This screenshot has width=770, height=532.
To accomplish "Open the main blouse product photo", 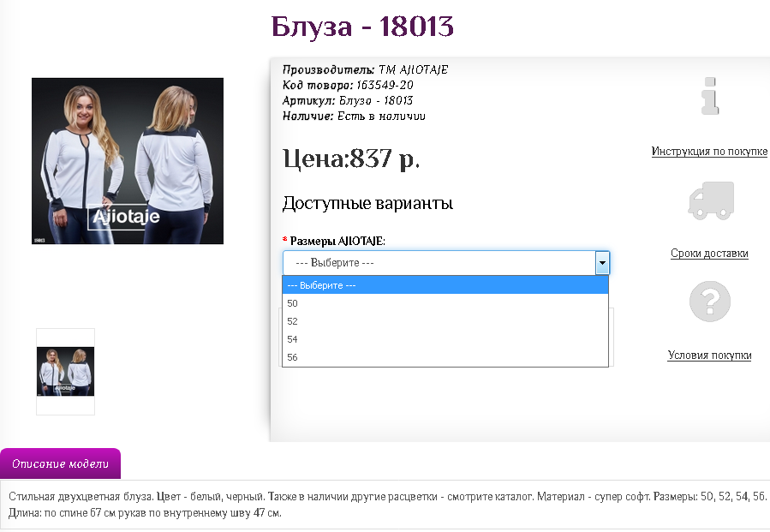I will click(128, 161).
